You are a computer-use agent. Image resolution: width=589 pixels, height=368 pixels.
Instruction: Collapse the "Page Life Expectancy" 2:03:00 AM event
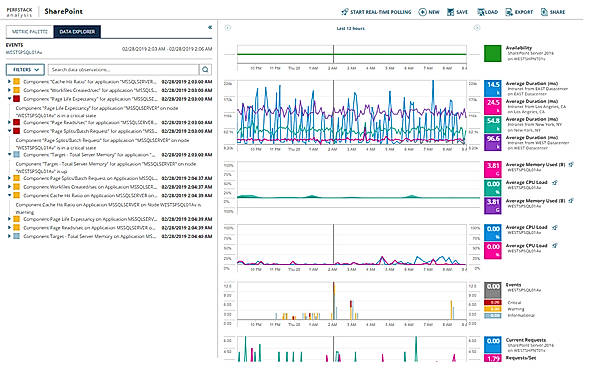[9, 99]
